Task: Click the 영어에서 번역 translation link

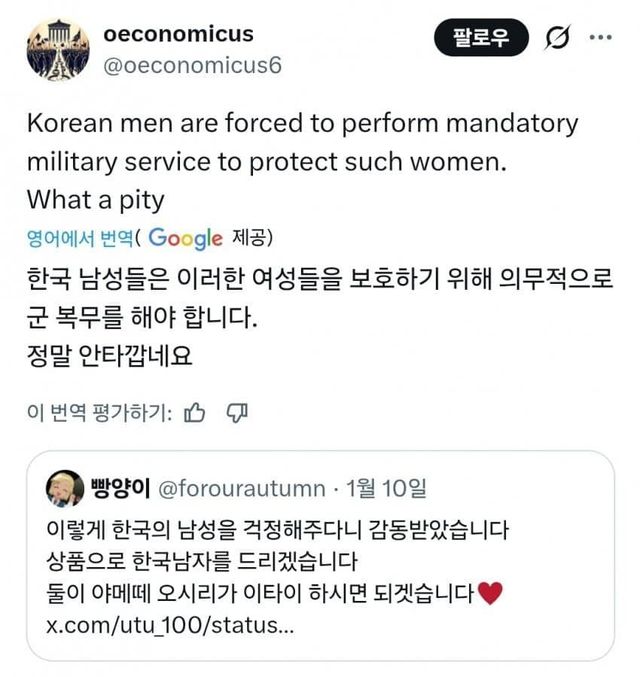Action: pos(84,238)
